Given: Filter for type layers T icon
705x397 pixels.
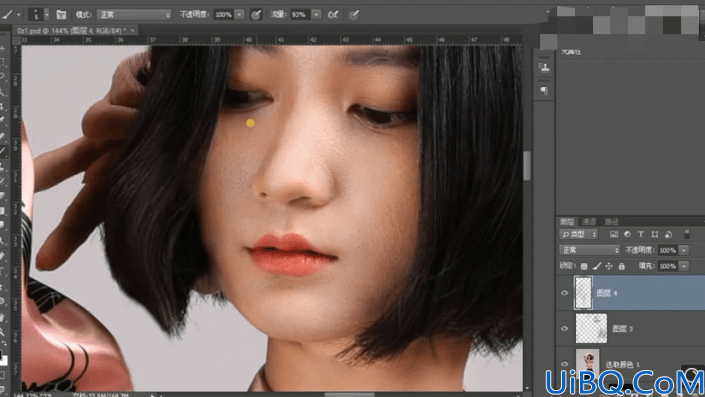Looking at the screenshot, I should pyautogui.click(x=641, y=234).
